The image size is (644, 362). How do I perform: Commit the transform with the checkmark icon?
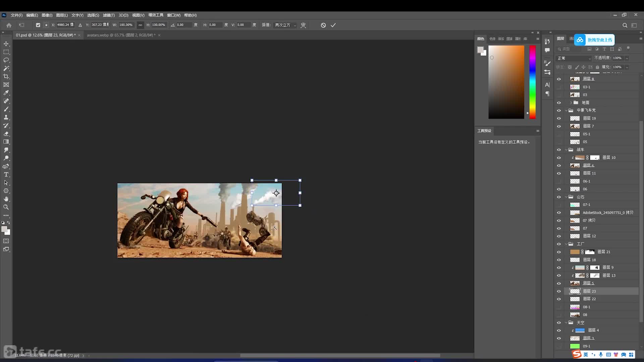[x=333, y=25]
